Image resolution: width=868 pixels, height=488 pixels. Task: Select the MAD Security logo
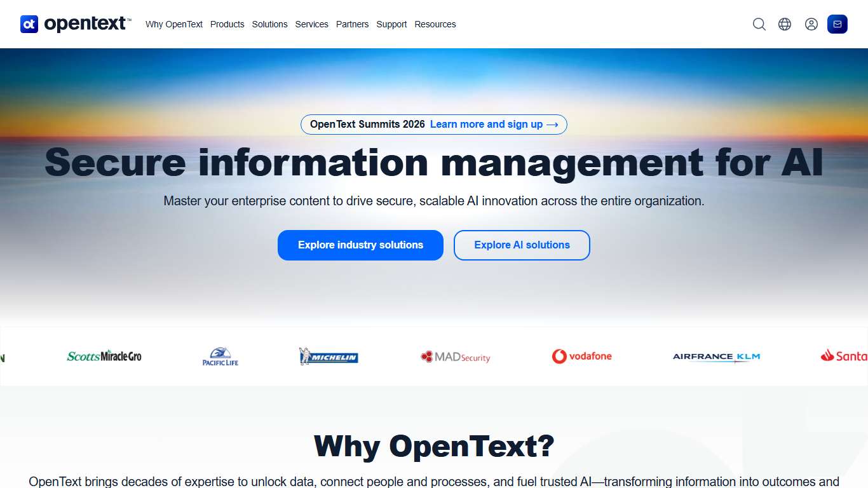click(455, 356)
